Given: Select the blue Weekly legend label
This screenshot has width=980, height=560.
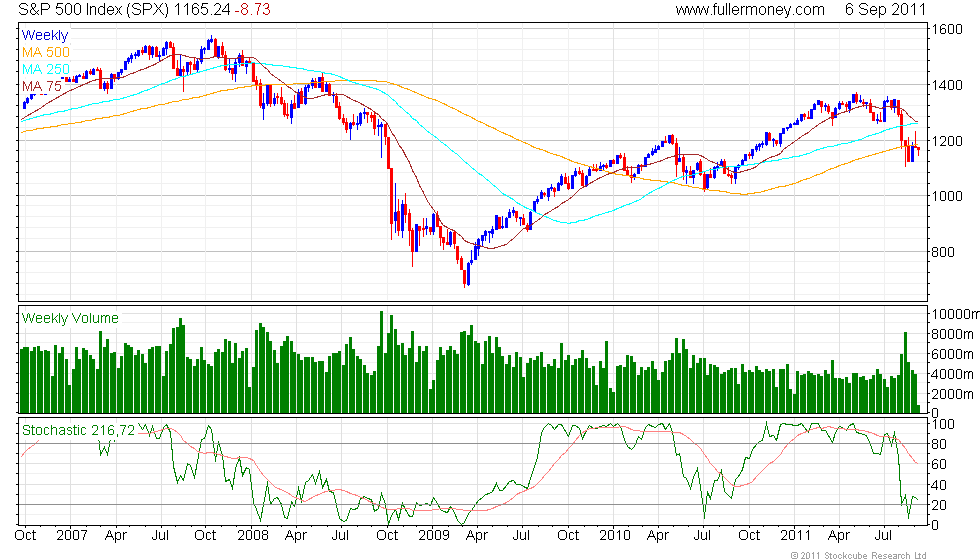Looking at the screenshot, I should [45, 36].
